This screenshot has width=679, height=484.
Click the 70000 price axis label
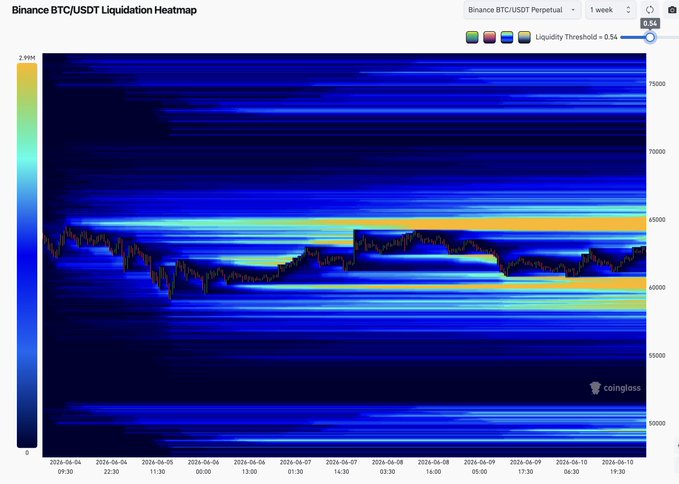pyautogui.click(x=657, y=152)
